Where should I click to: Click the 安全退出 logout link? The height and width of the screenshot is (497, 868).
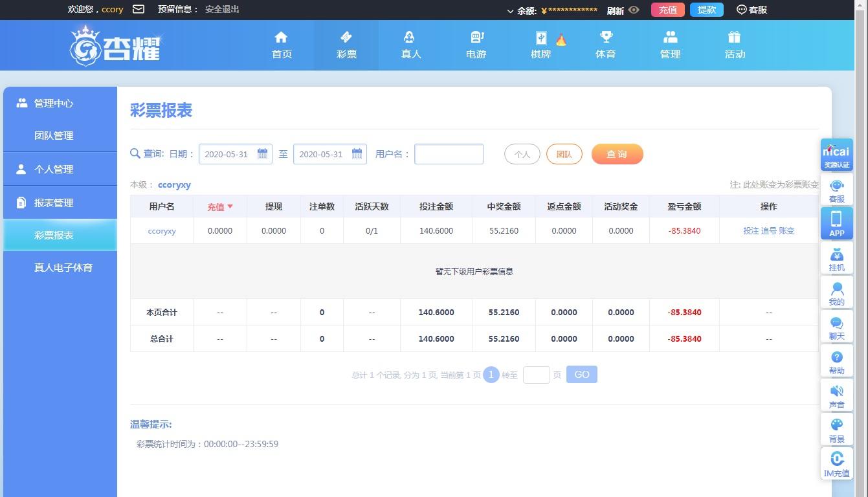click(222, 9)
